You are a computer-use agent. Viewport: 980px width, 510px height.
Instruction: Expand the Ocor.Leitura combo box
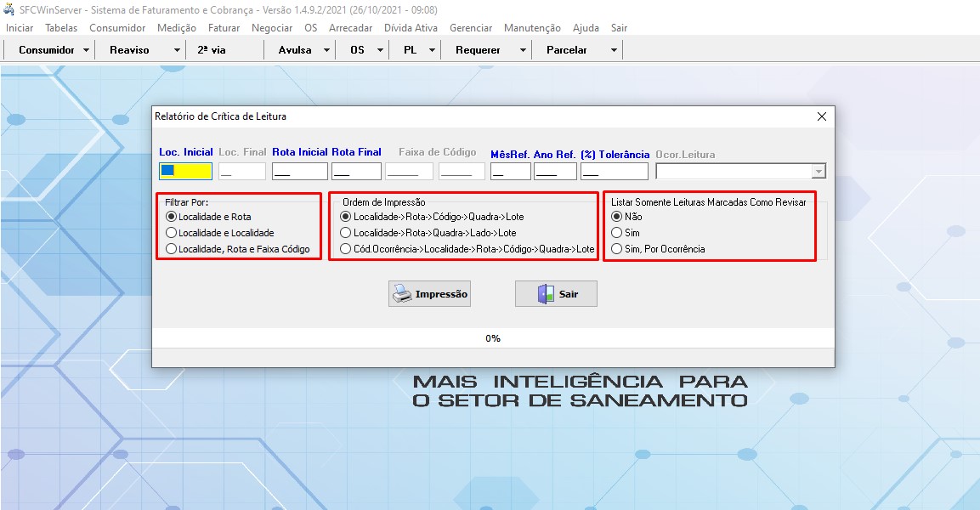point(819,172)
